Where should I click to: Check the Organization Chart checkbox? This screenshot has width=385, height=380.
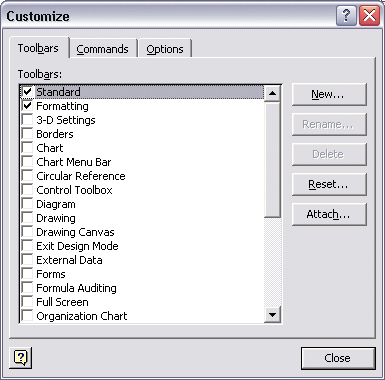coord(27,315)
